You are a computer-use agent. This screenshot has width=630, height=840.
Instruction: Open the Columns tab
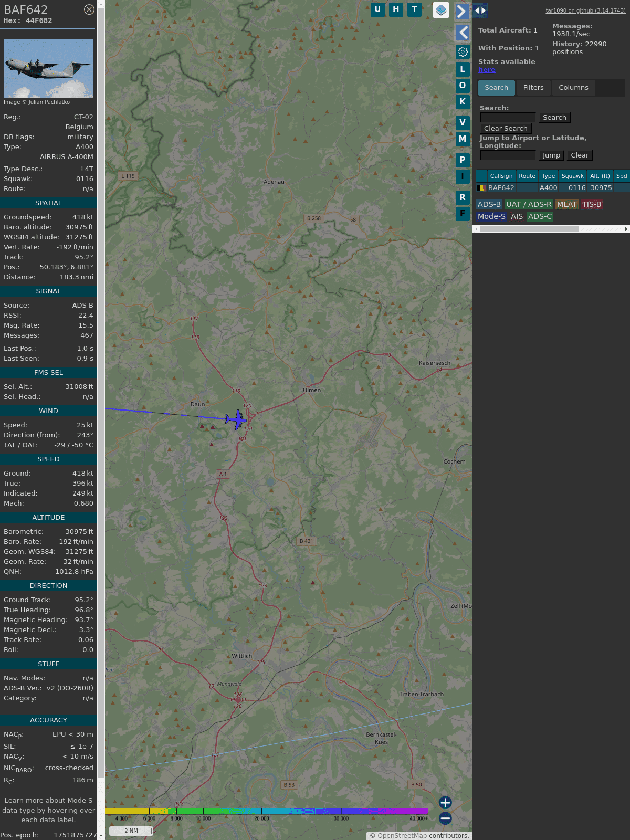[573, 88]
